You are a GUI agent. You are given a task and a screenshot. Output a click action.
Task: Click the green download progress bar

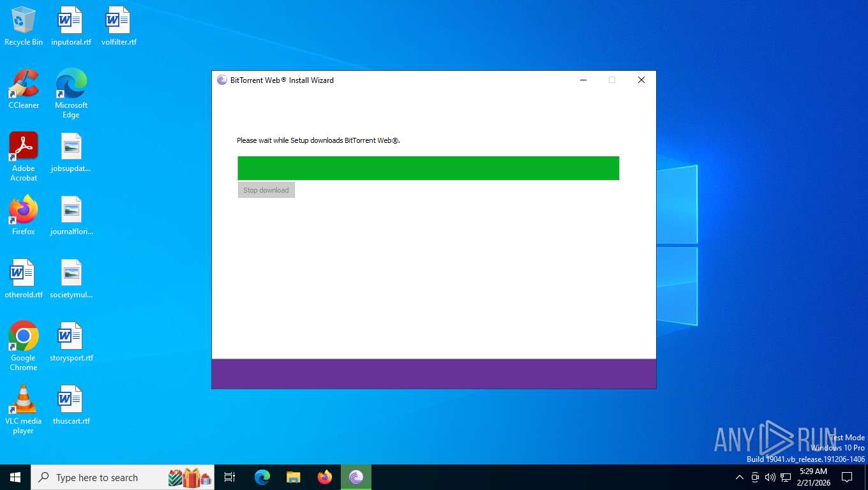click(x=428, y=168)
